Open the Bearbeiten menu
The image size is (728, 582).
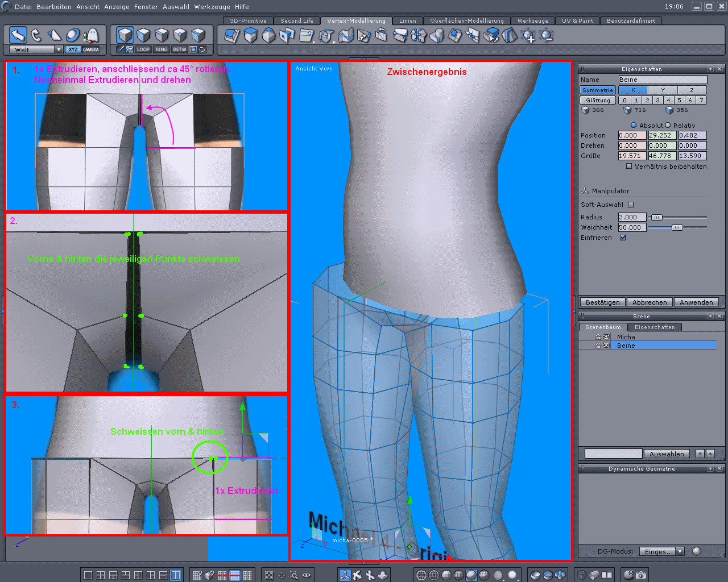(54, 7)
